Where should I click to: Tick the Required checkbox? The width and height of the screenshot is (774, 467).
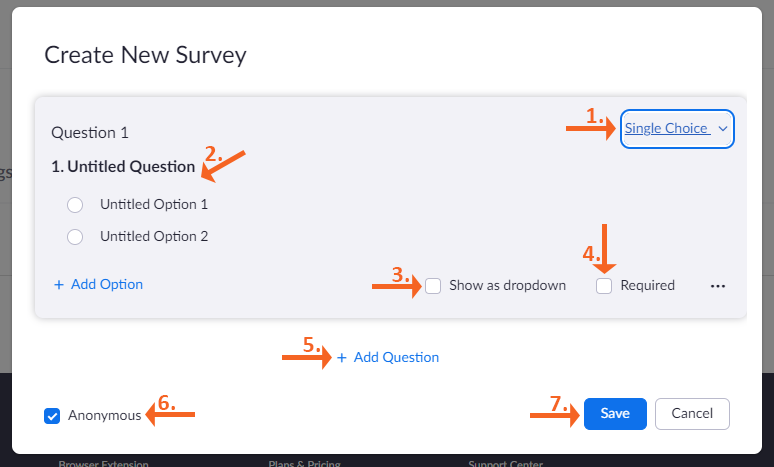(604, 286)
